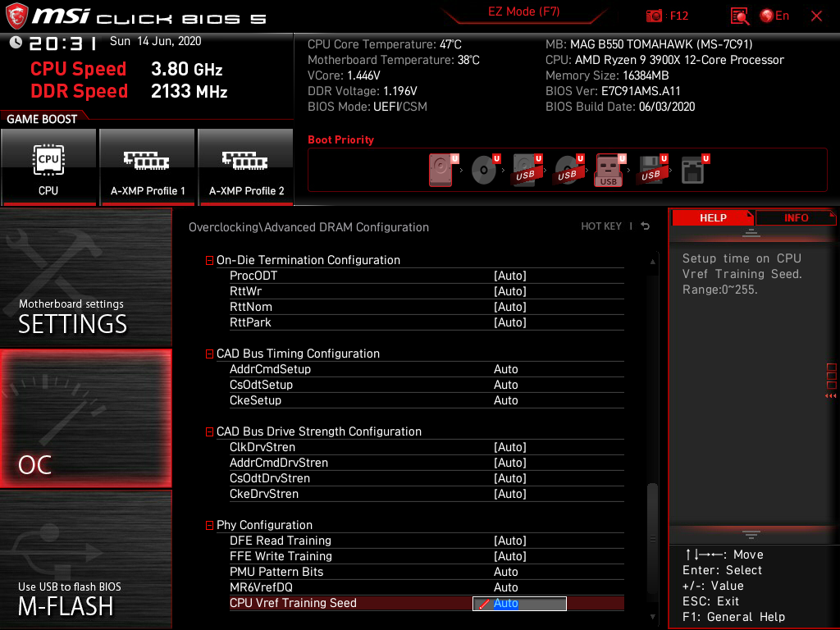Toggle A-XMP Profile 1
Screen dimensions: 840x630
pyautogui.click(x=148, y=167)
